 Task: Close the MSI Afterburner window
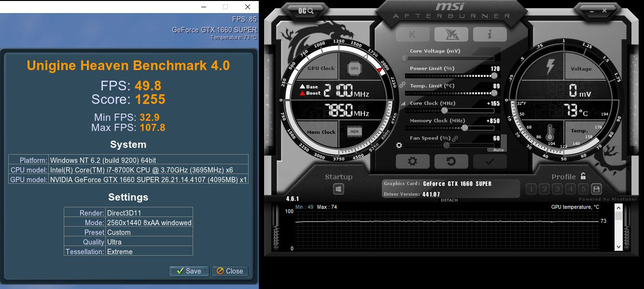(604, 10)
